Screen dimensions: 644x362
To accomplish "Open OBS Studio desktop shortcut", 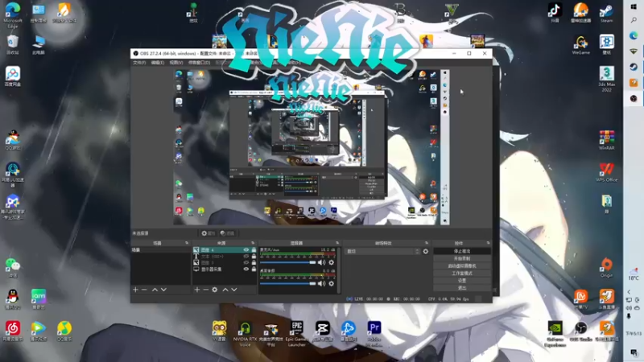I will click(x=580, y=331).
